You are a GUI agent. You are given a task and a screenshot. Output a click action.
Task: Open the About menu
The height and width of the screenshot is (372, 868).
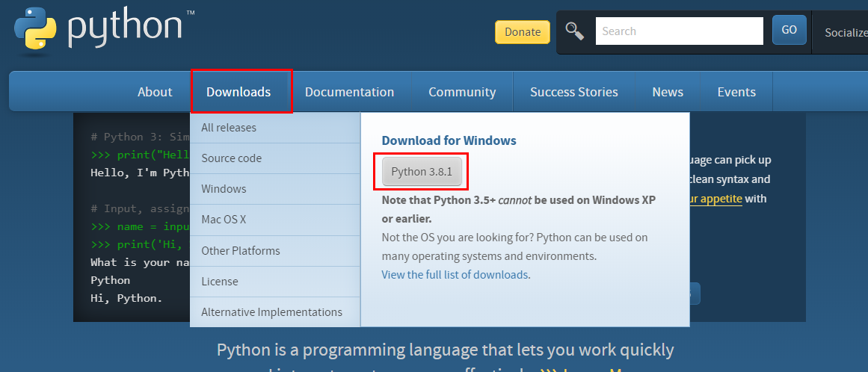point(155,92)
